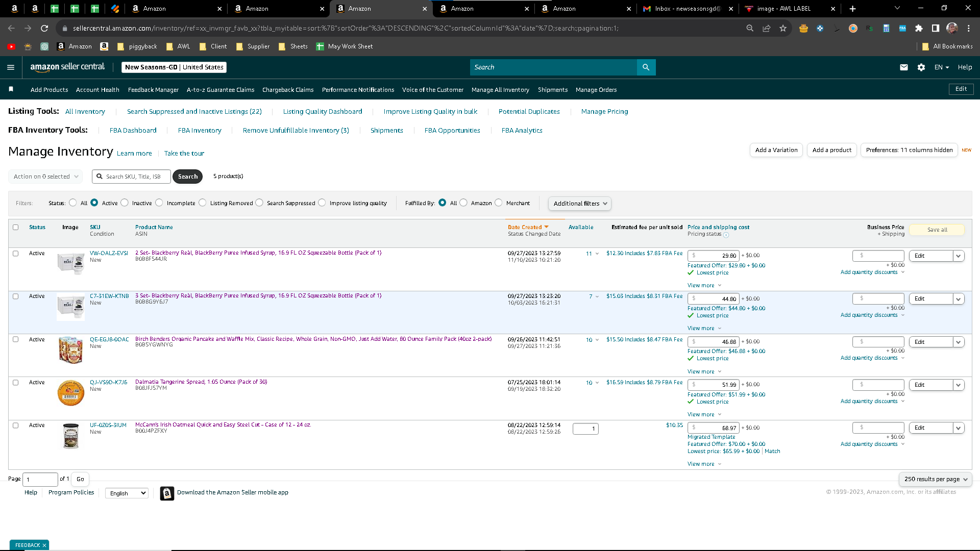The width and height of the screenshot is (980, 551).
Task: Open the browser side panel icon
Action: [936, 29]
